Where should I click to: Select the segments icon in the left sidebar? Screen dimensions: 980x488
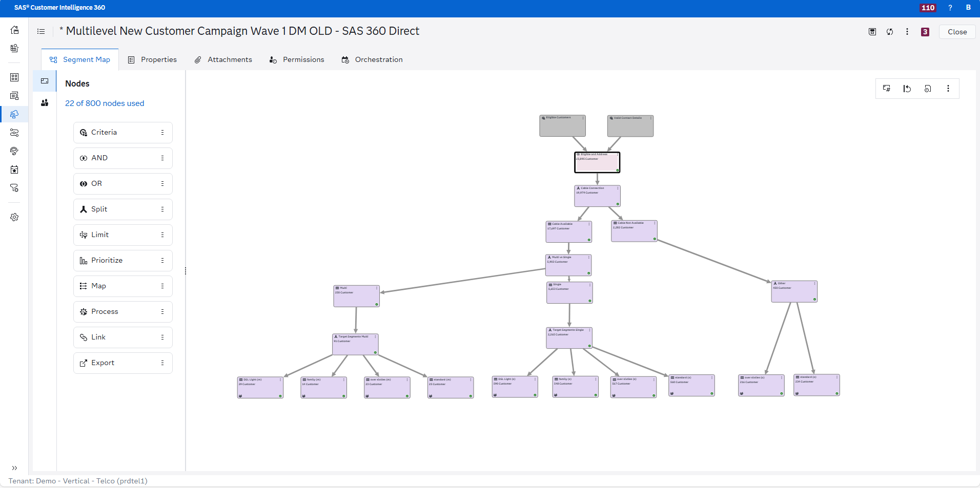click(x=14, y=114)
